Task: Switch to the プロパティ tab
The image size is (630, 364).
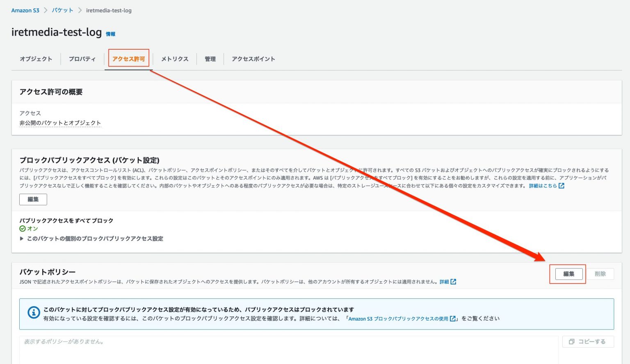Action: pyautogui.click(x=82, y=59)
